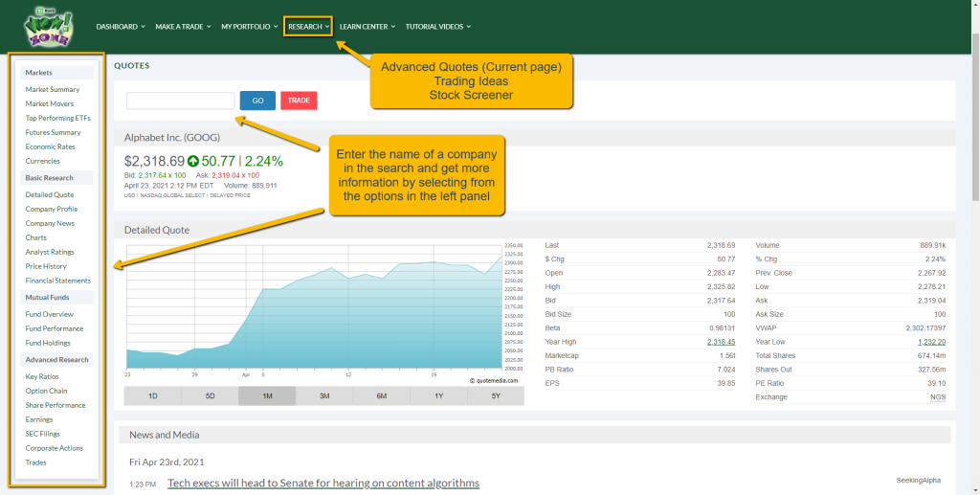The height and width of the screenshot is (495, 980).
Task: Click the NGS exchange abbreviation
Action: pyautogui.click(x=938, y=397)
